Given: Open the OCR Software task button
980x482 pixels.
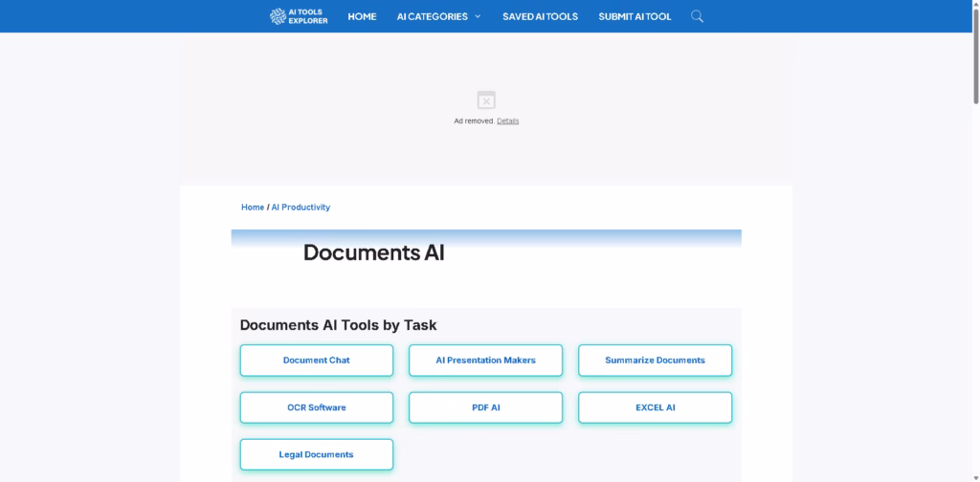Looking at the screenshot, I should (x=316, y=407).
